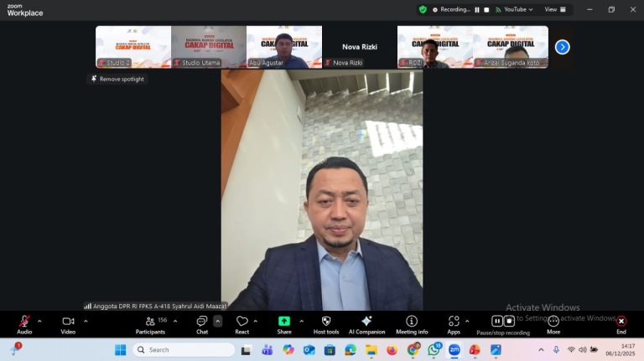Image resolution: width=644 pixels, height=361 pixels.
Task: Start screen sharing with the green Share button
Action: click(x=284, y=322)
